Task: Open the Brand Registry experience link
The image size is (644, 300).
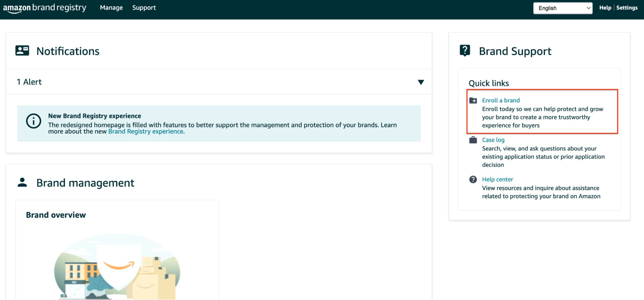Action: (x=146, y=132)
